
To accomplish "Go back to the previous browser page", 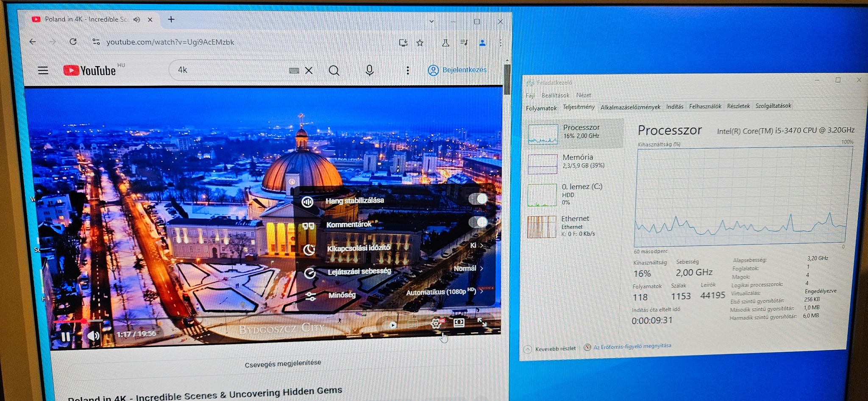I will [33, 42].
